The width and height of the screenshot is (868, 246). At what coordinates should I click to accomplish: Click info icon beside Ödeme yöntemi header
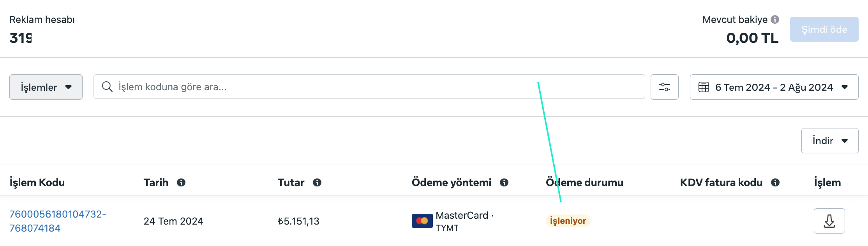click(x=504, y=182)
